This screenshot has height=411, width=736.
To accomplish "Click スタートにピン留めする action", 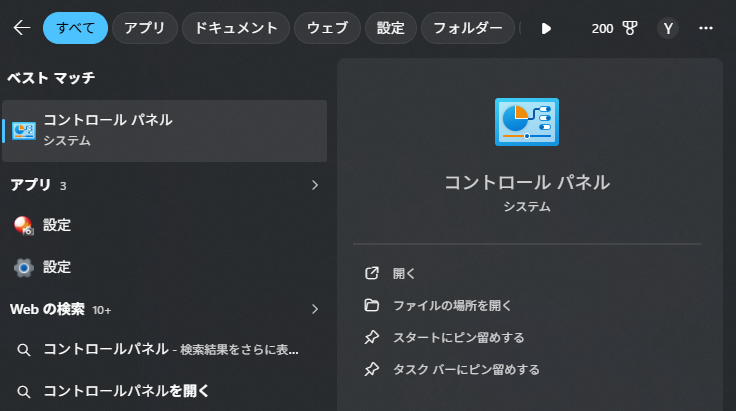I will coord(459,338).
